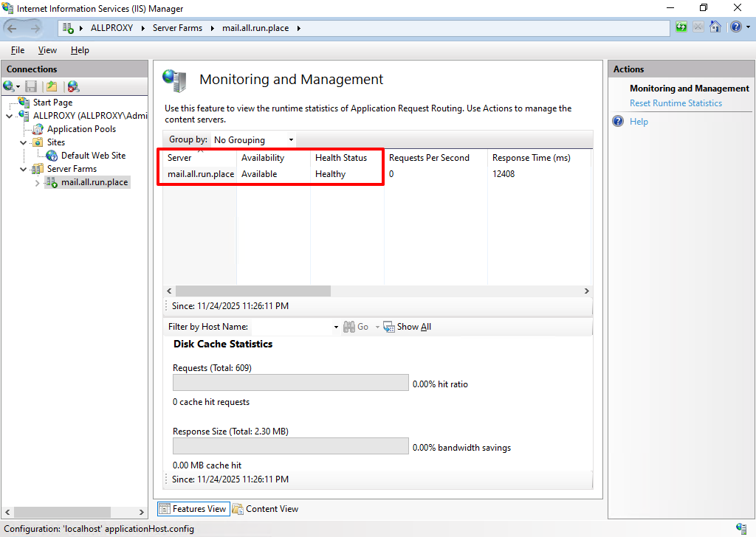Click the green Refresh page icon
This screenshot has width=756, height=537.
(681, 27)
